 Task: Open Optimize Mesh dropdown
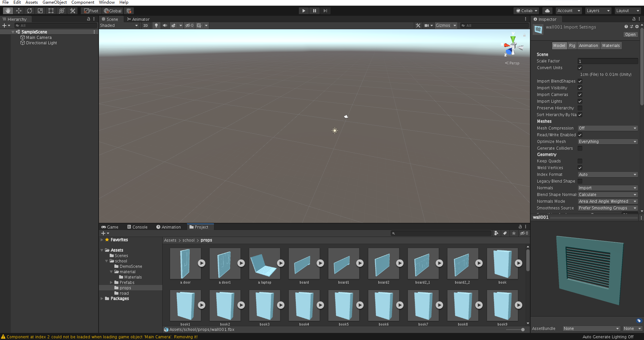coord(607,142)
